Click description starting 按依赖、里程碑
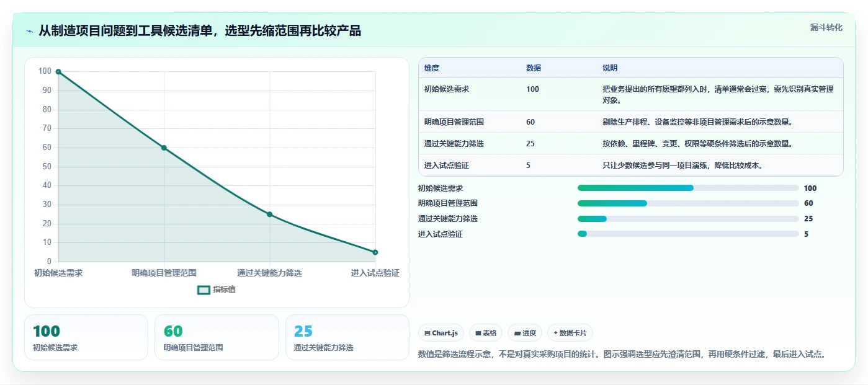The height and width of the screenshot is (385, 868). (x=697, y=144)
